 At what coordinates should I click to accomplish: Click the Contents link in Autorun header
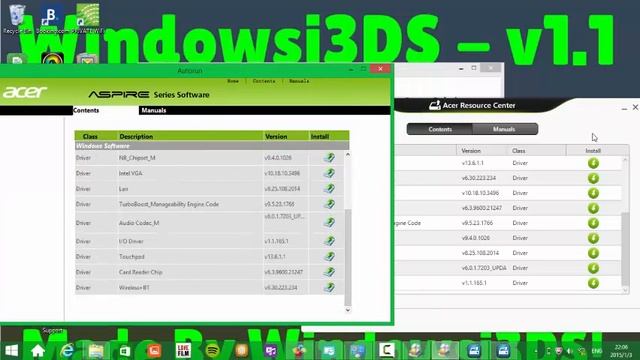[x=264, y=81]
